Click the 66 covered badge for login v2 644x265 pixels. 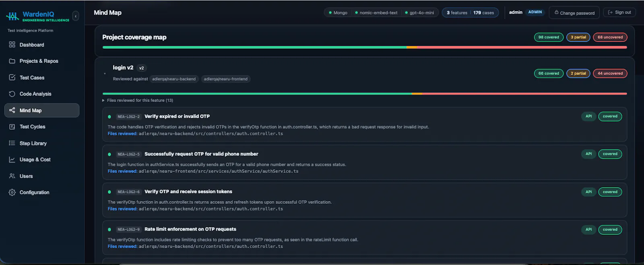click(x=549, y=73)
